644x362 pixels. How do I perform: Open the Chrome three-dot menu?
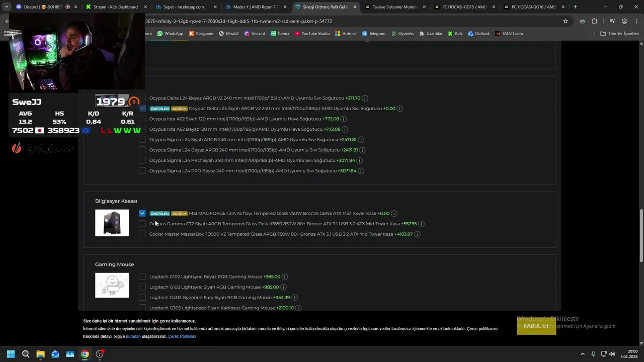coord(636,21)
